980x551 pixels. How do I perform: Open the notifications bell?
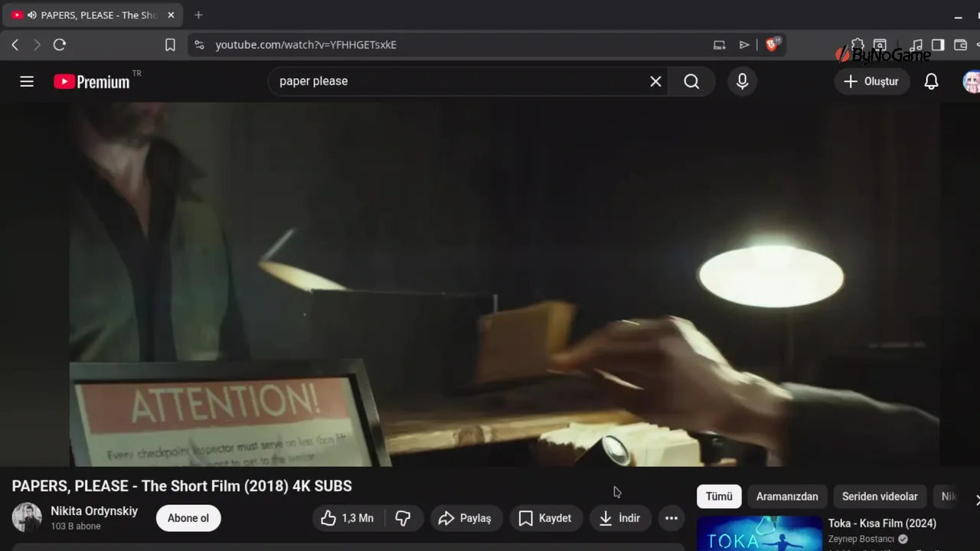pos(931,81)
